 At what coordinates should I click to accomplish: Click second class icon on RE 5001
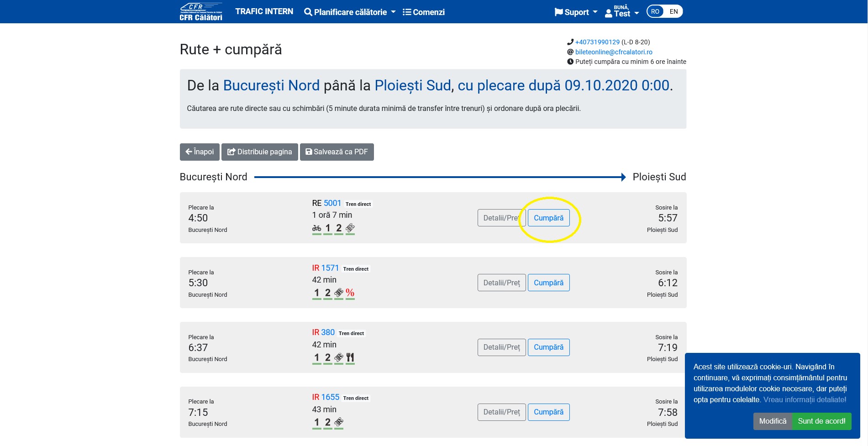point(339,228)
